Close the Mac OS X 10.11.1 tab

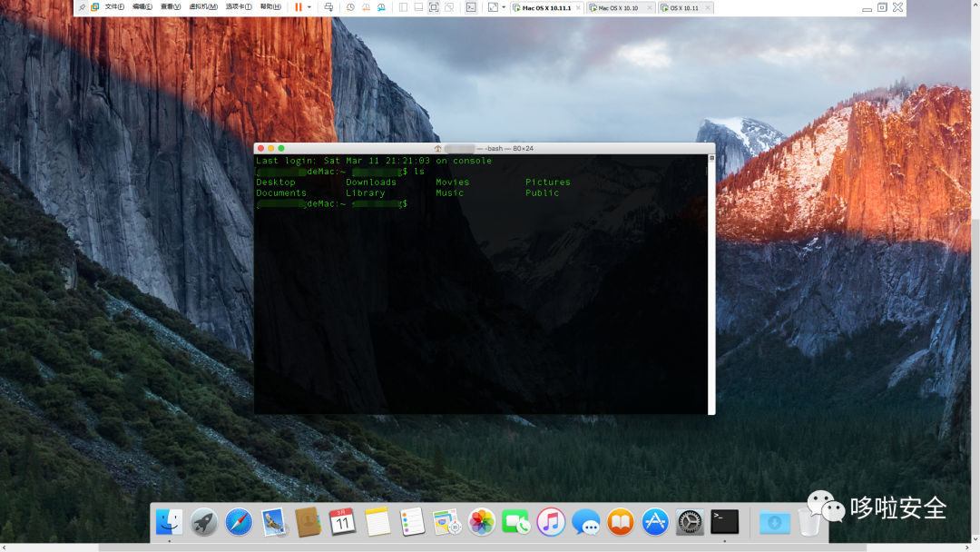click(577, 8)
